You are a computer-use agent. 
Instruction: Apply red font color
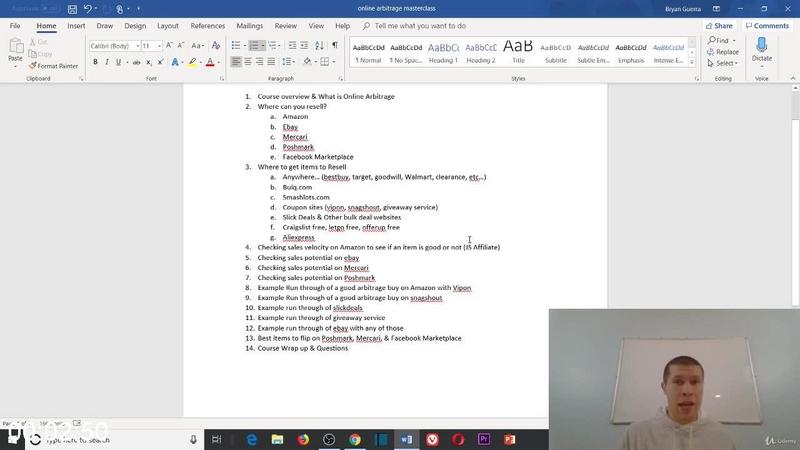coord(210,62)
